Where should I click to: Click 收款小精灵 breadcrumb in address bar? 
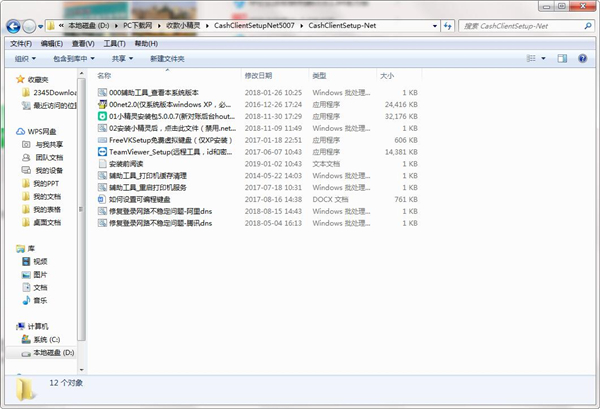(183, 26)
